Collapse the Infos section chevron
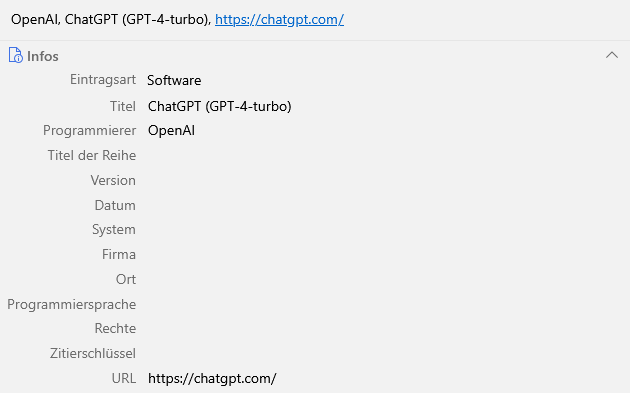The width and height of the screenshot is (630, 393). (x=612, y=55)
